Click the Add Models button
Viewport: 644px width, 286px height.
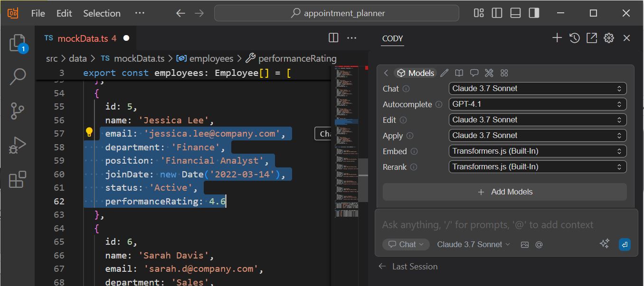(x=505, y=192)
